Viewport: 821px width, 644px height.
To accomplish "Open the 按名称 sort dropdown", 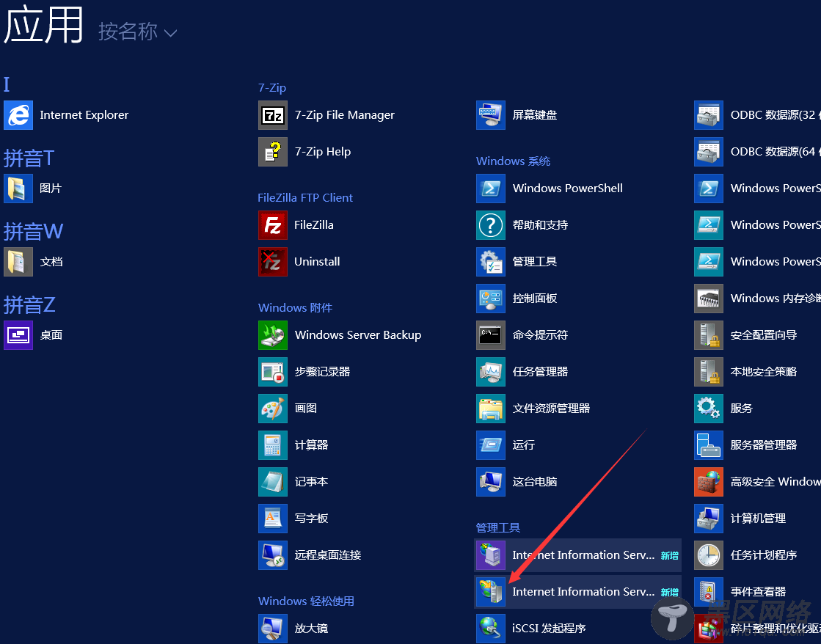I will click(138, 32).
